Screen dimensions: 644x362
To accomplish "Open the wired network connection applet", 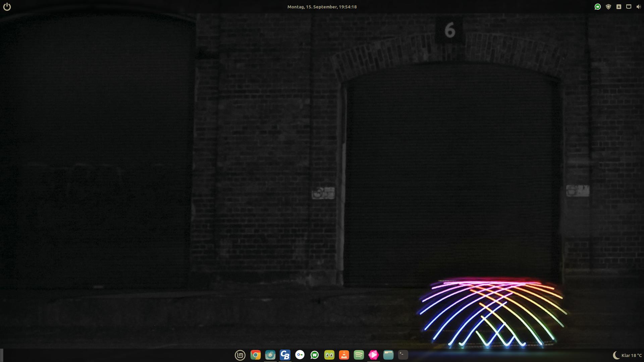I will click(x=629, y=7).
